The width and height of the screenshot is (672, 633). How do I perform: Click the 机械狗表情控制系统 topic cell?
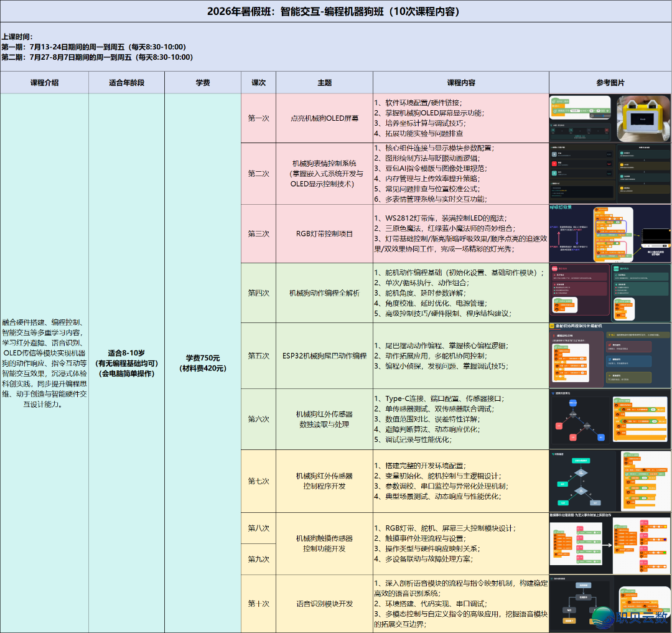(324, 174)
